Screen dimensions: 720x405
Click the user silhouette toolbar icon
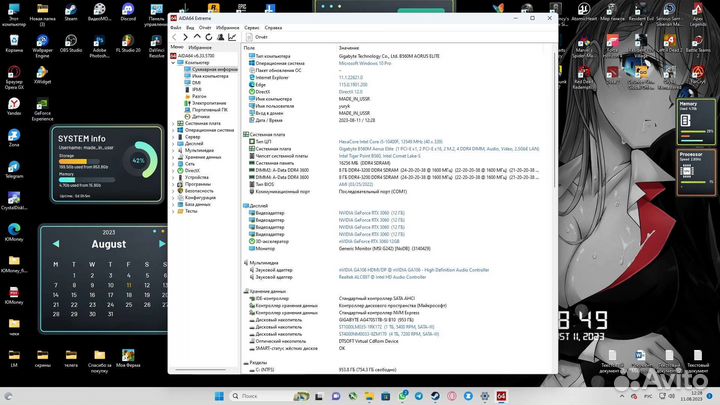220,37
